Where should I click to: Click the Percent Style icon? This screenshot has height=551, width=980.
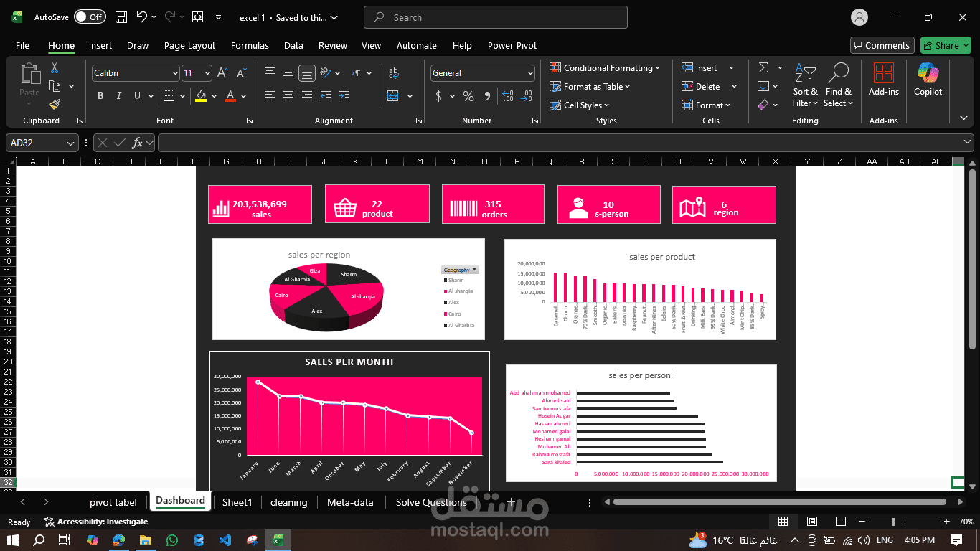click(x=468, y=96)
